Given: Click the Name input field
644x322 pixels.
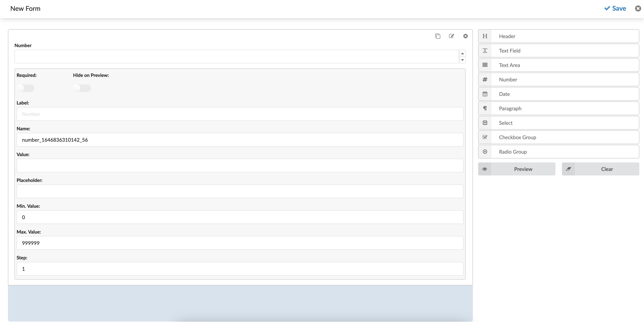Looking at the screenshot, I should [240, 140].
